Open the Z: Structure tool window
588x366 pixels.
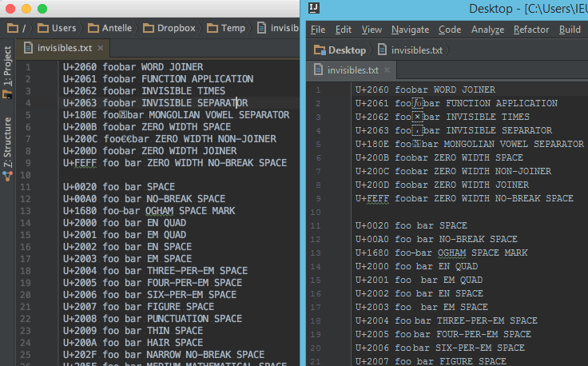pos(8,142)
